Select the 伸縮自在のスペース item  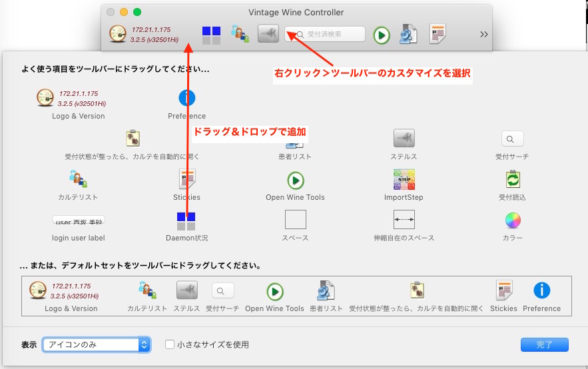(x=404, y=220)
